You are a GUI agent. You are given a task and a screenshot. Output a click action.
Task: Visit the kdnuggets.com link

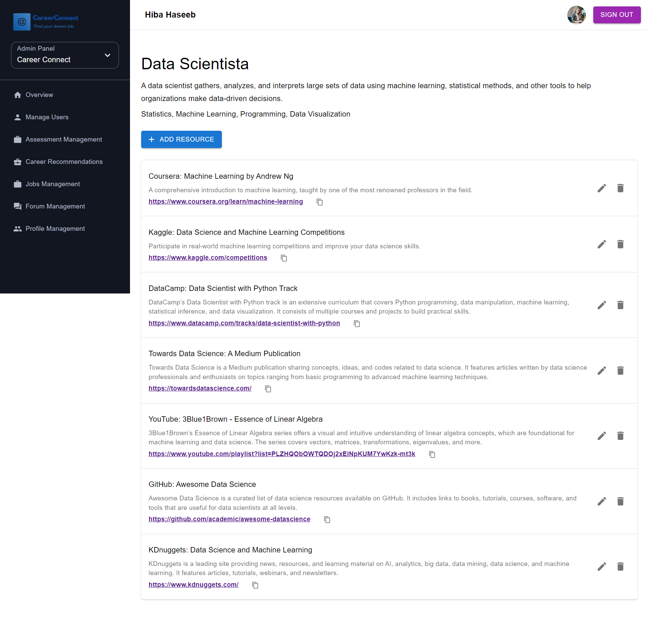coord(193,585)
